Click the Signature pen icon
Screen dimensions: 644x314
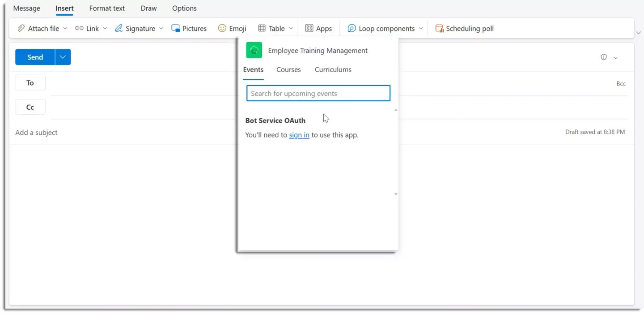tap(119, 28)
